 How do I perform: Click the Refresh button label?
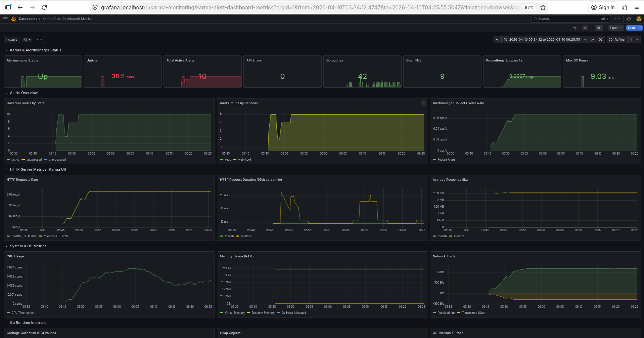[x=620, y=40]
